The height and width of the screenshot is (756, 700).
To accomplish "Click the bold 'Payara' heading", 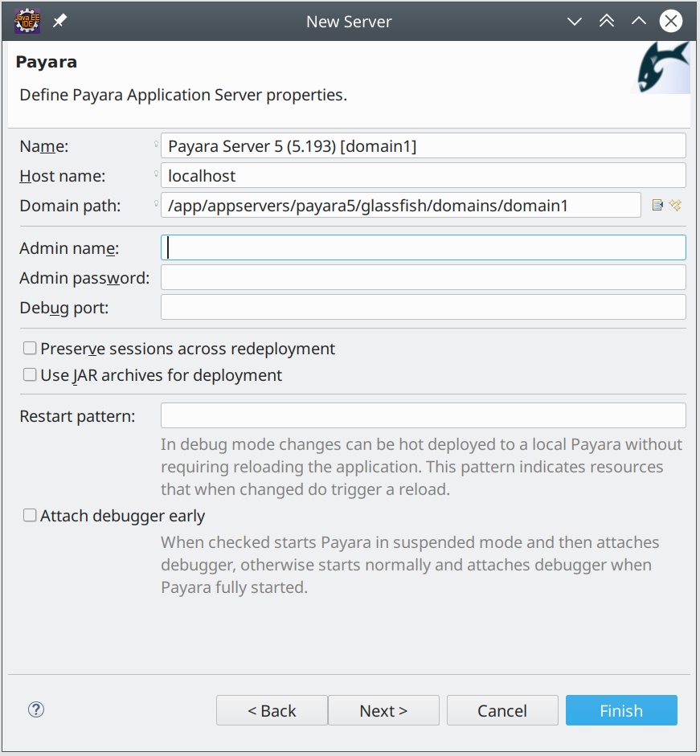I will pos(47,62).
